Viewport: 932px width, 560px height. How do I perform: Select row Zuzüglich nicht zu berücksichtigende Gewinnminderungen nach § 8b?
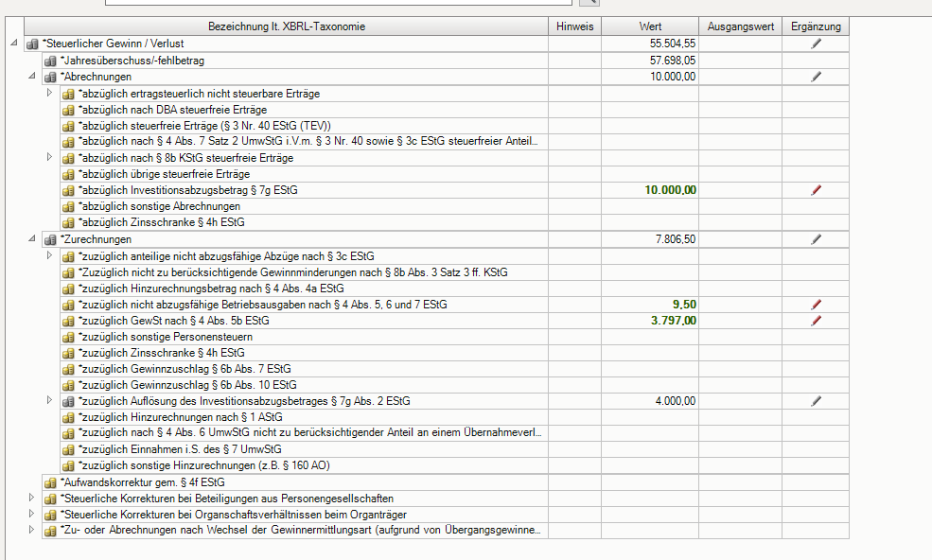coord(455,272)
